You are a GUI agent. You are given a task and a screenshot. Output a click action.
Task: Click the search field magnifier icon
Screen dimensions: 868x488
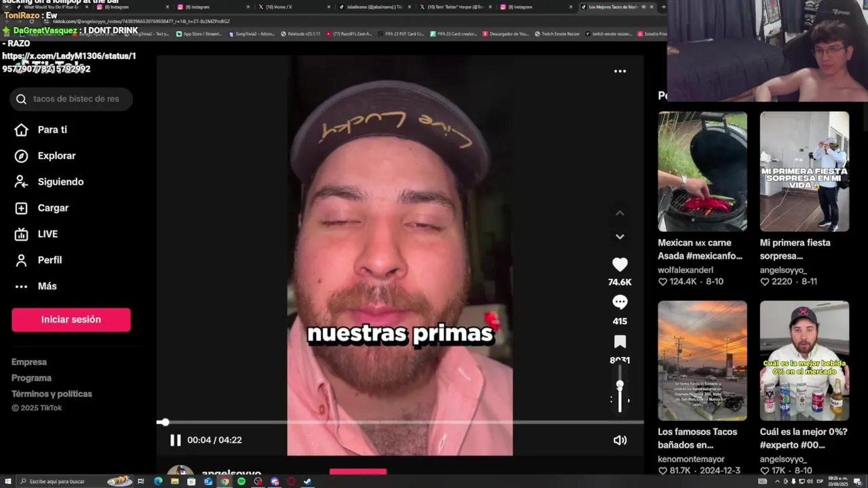(21, 99)
